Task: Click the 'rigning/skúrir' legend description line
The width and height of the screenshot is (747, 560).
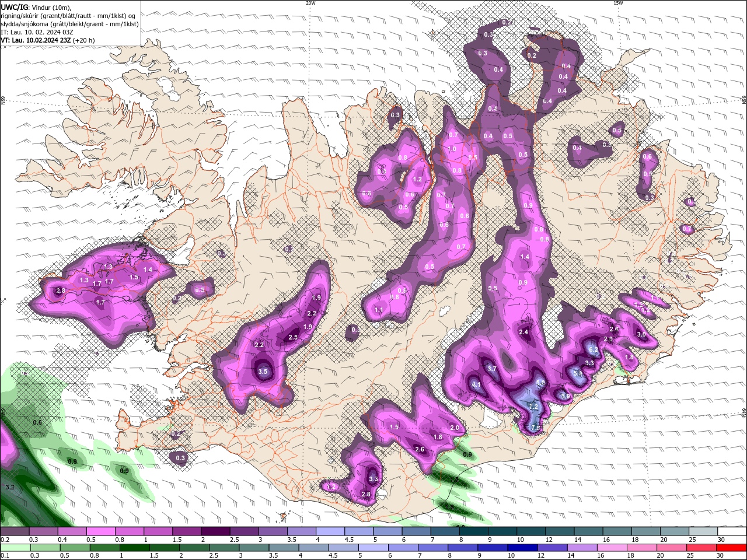Action: click(x=68, y=16)
